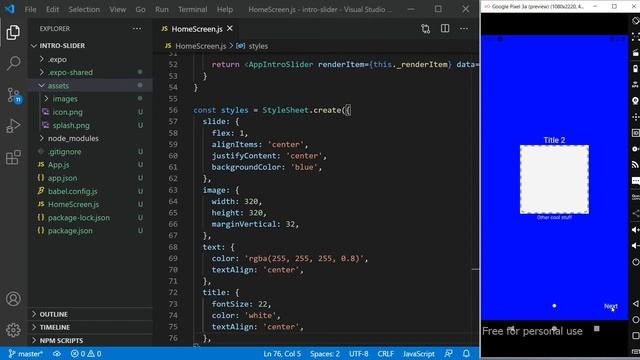This screenshot has width=640, height=360.
Task: Open the Run menu
Action: [162, 9]
